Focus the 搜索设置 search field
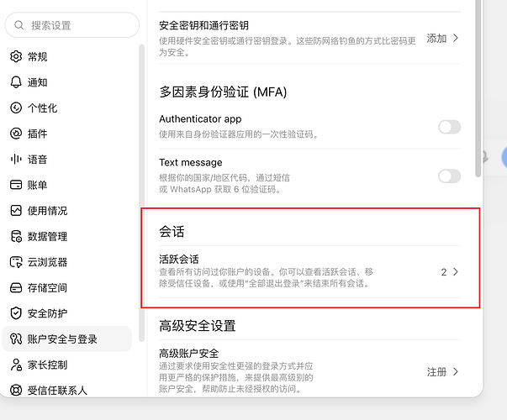Viewport: 507px width, 420px height. click(72, 25)
